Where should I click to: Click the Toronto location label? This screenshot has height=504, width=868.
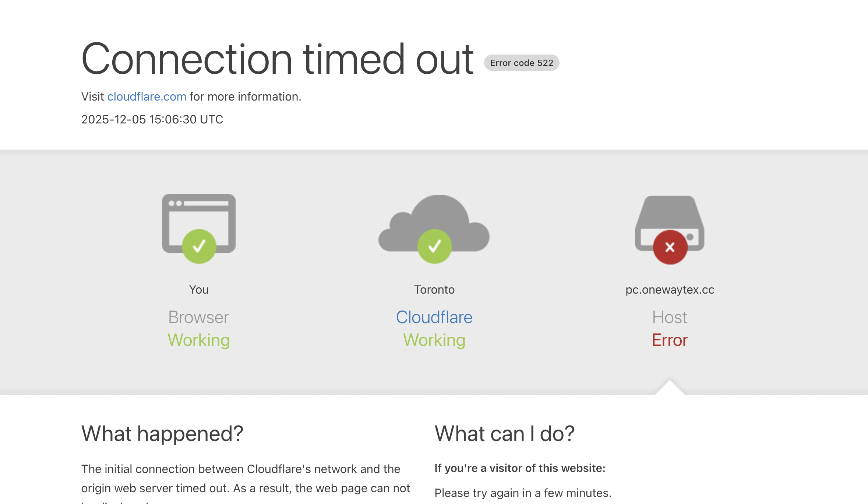click(434, 290)
